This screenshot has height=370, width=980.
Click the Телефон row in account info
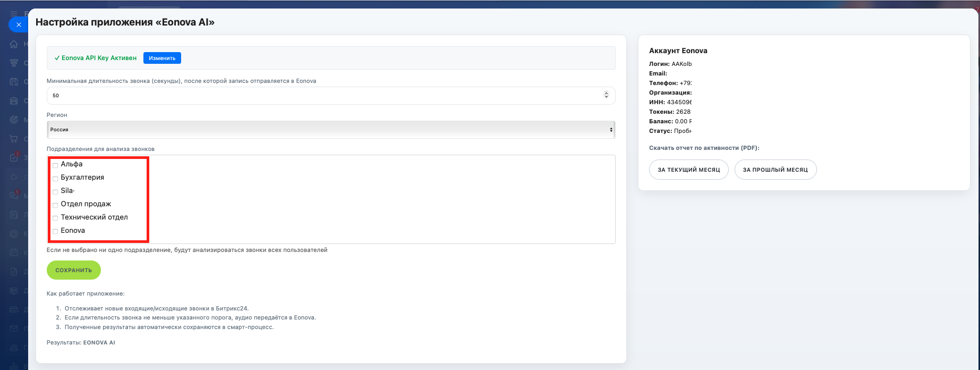point(670,83)
